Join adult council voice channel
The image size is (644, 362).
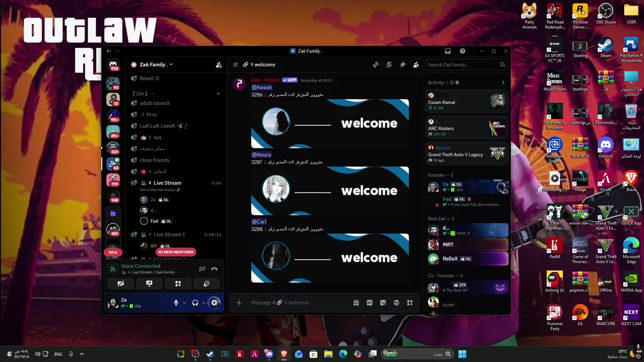[176, 103]
